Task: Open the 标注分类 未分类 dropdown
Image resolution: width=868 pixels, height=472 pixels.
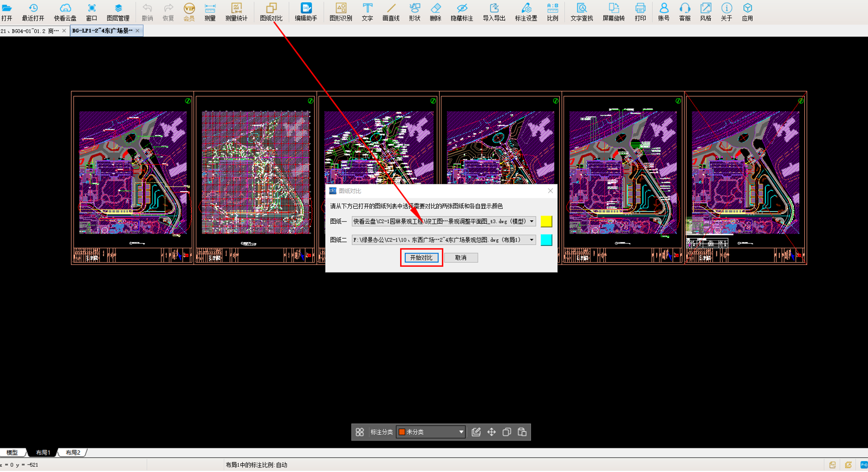Action: 431,432
